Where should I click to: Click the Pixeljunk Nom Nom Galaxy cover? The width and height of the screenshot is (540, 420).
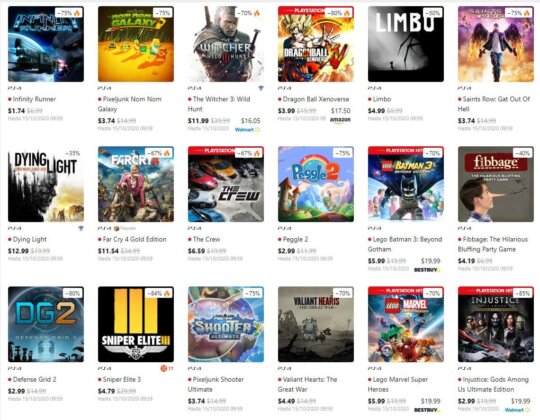pos(136,44)
